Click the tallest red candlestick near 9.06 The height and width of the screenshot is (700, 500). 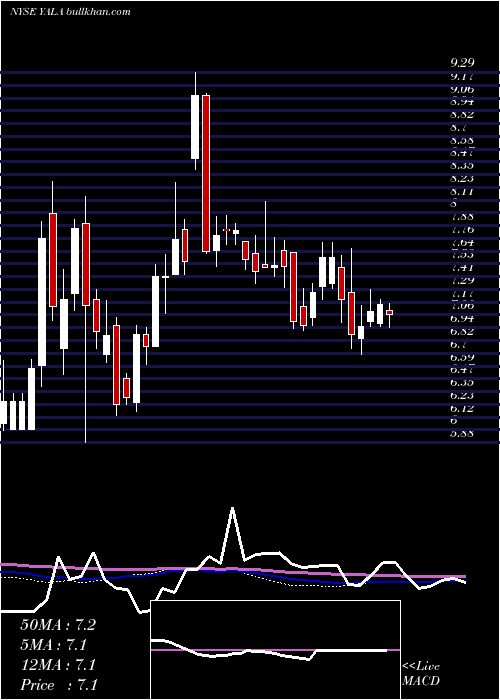[x=206, y=174]
